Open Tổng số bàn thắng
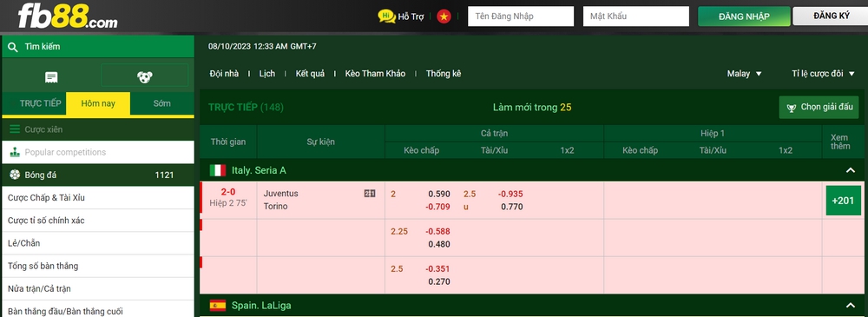868x317 pixels. point(98,266)
